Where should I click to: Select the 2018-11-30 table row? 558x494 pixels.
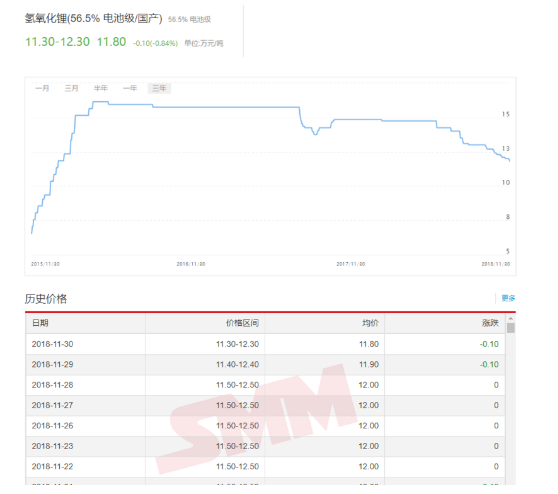coord(265,344)
